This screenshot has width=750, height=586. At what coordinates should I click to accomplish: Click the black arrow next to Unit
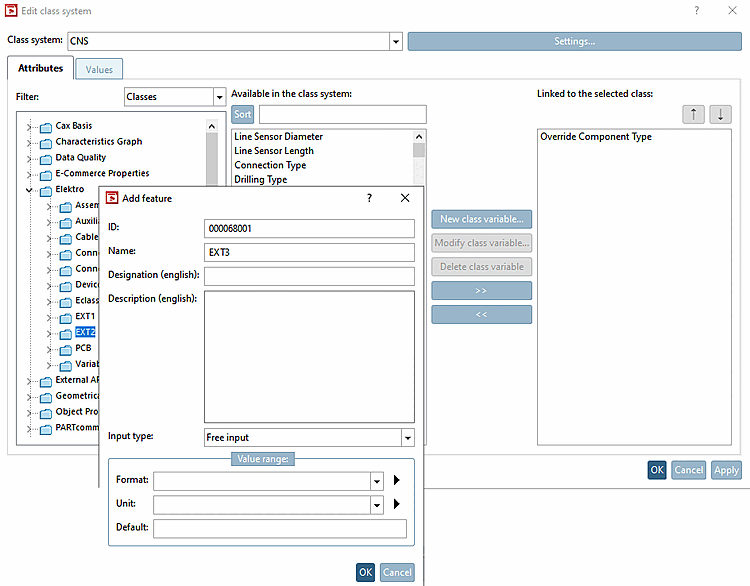click(x=397, y=504)
